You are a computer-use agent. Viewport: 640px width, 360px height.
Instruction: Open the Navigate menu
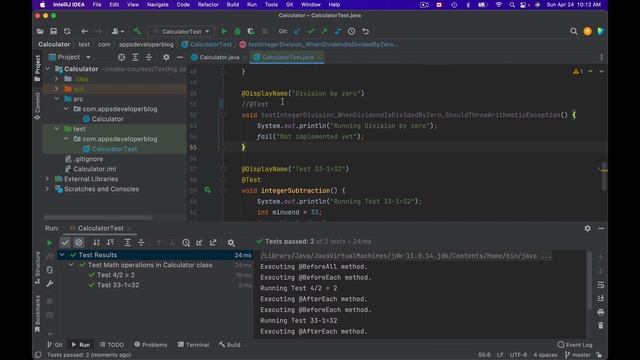pos(158,5)
